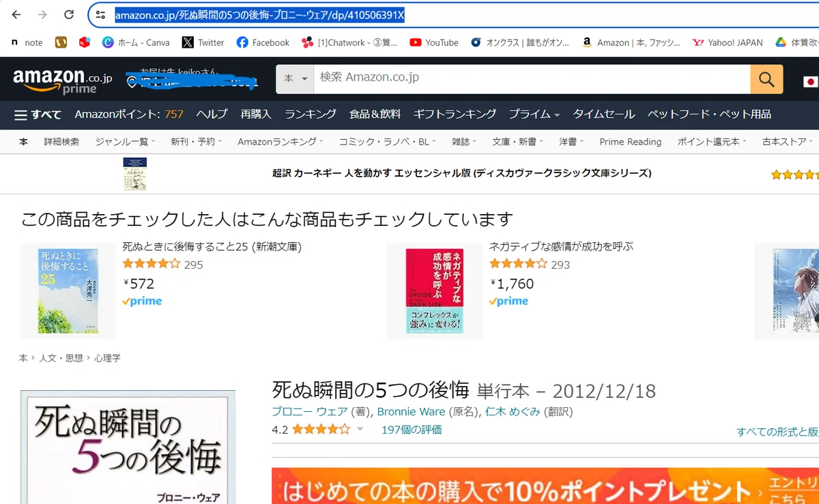Click the Bronnie Ware author link

tap(411, 411)
